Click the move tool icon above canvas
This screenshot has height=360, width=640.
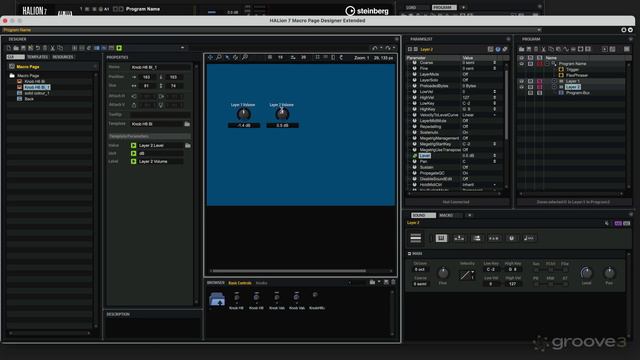[x=210, y=58]
